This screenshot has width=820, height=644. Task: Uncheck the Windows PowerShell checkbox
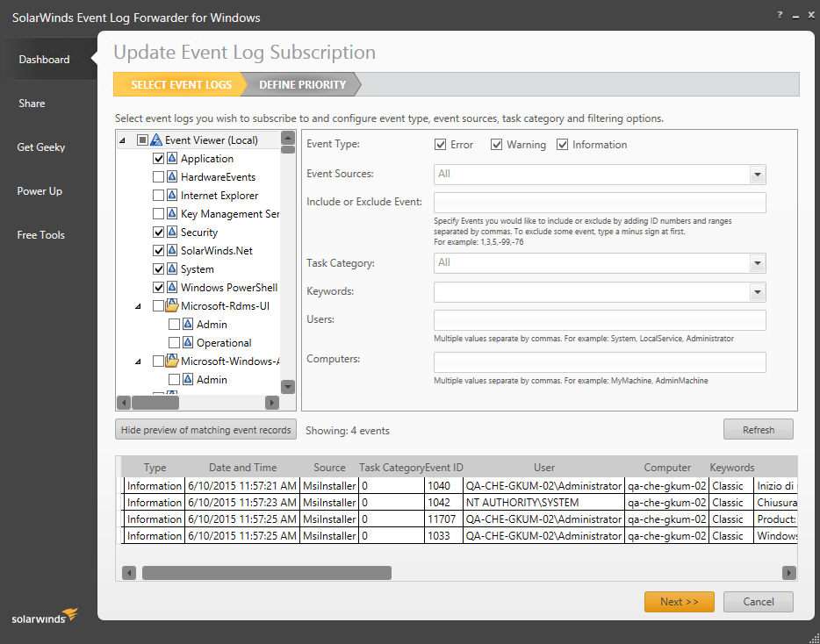[158, 288]
